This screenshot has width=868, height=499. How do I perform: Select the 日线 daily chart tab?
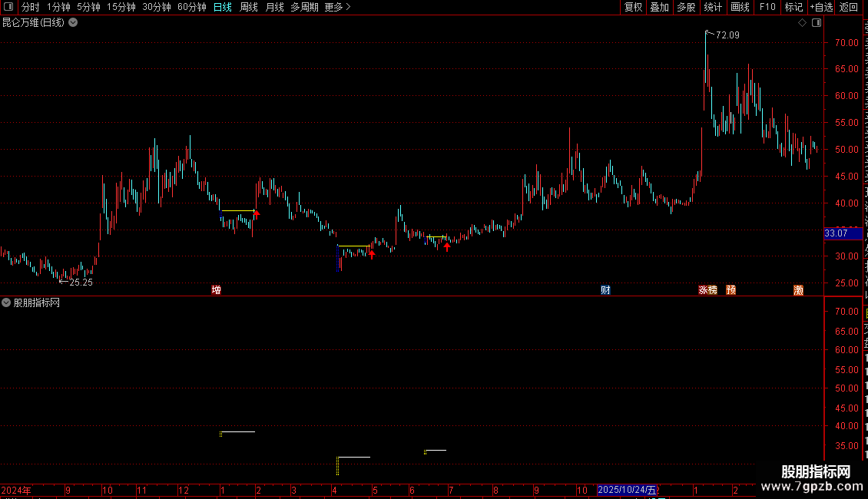coord(223,7)
